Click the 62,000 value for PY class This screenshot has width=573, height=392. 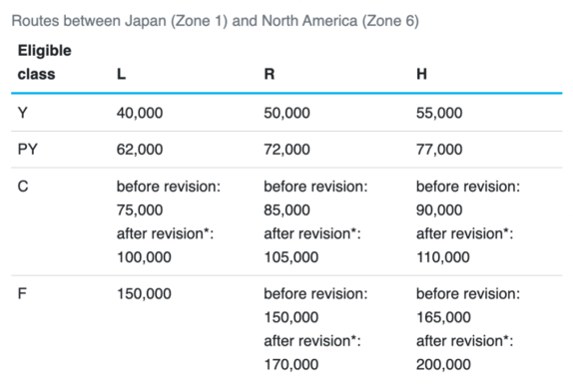tap(140, 150)
